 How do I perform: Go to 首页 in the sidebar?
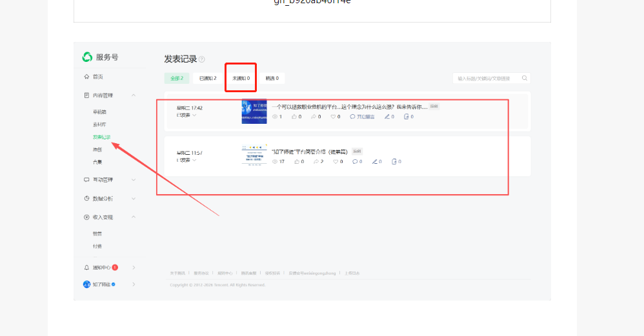(97, 77)
